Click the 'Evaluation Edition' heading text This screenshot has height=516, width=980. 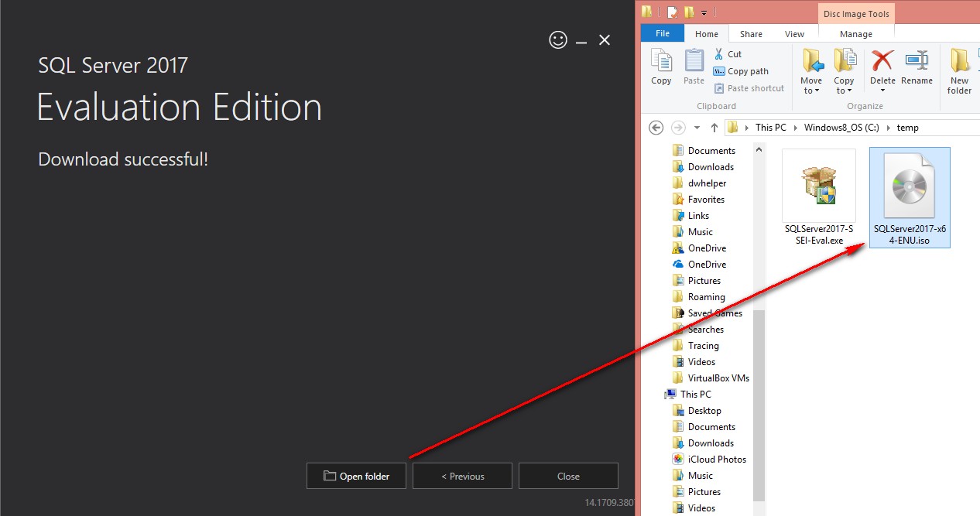click(x=179, y=107)
